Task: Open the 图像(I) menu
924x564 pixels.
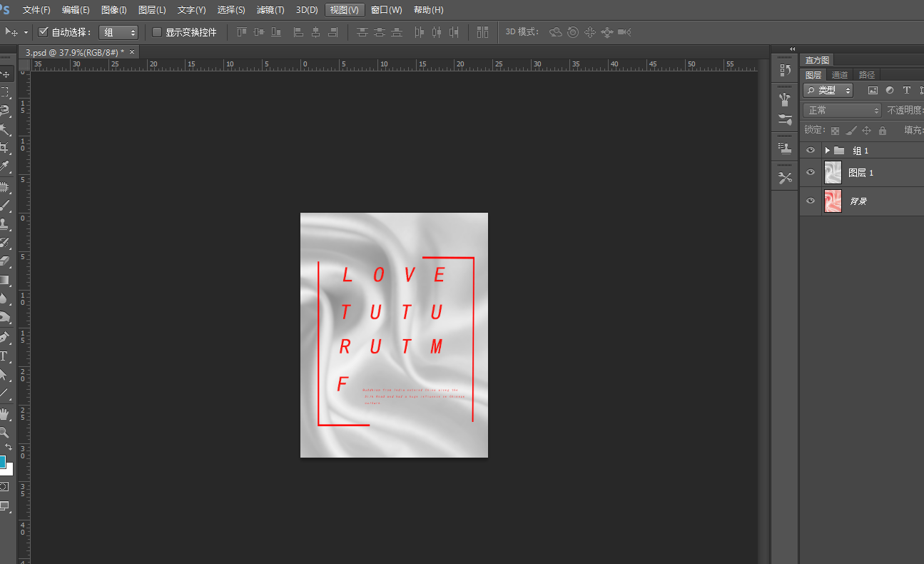Action: [114, 10]
